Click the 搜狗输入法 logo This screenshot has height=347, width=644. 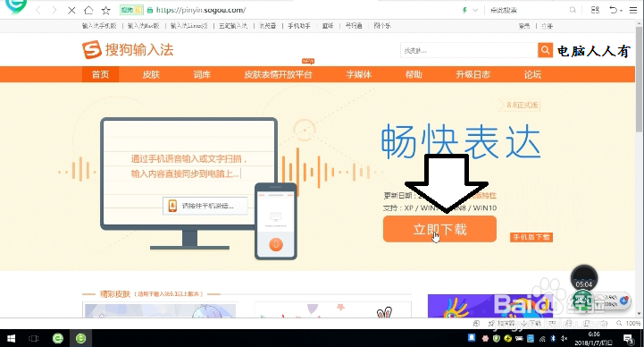pyautogui.click(x=128, y=50)
